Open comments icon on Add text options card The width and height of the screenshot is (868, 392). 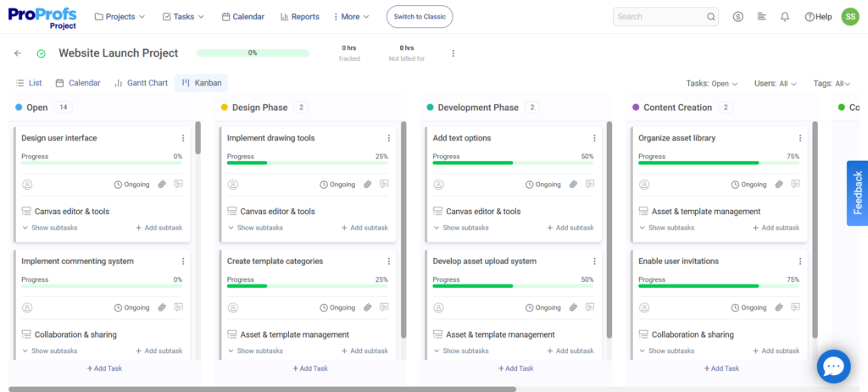pyautogui.click(x=590, y=184)
